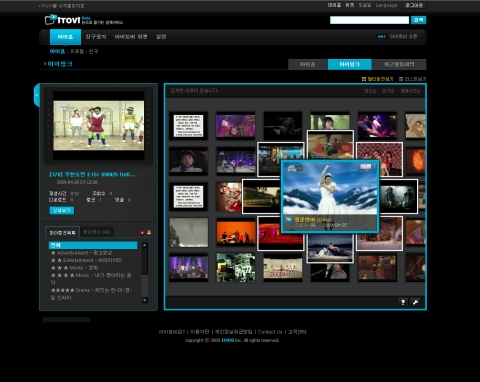Click the category list scroll-up arrow
Image resolution: width=480 pixels, height=382 pixels.
point(145,245)
